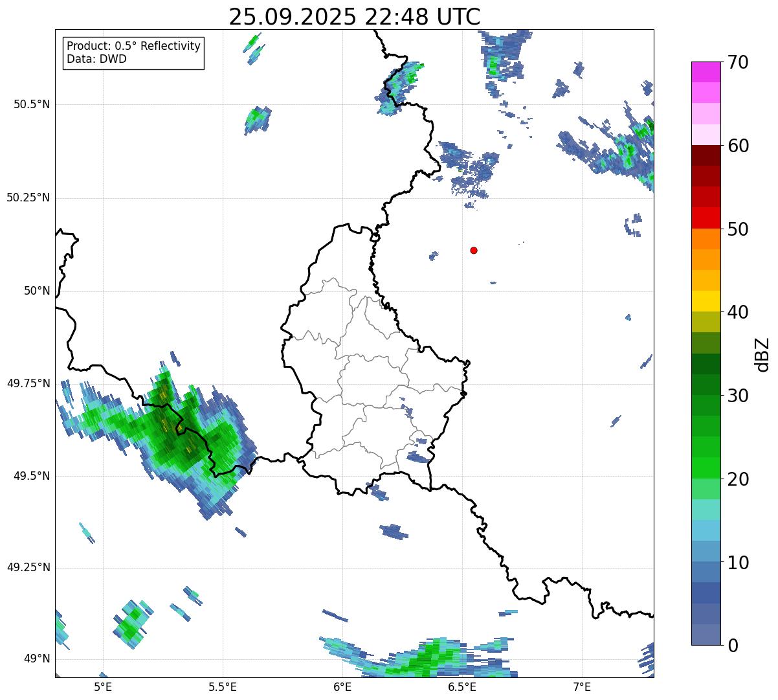
Task: Click the 5.5°E longitude label
Action: point(223,686)
